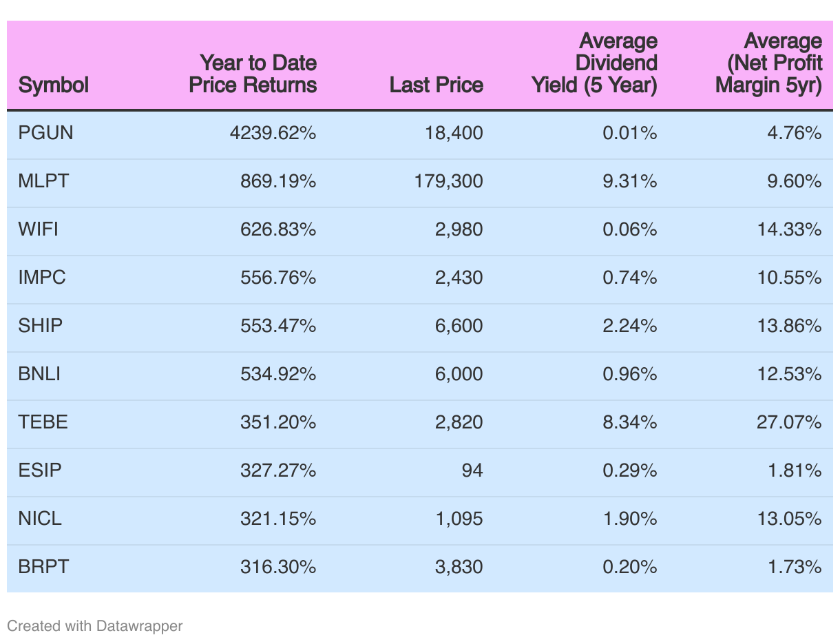Click the Last Price column header

click(437, 85)
